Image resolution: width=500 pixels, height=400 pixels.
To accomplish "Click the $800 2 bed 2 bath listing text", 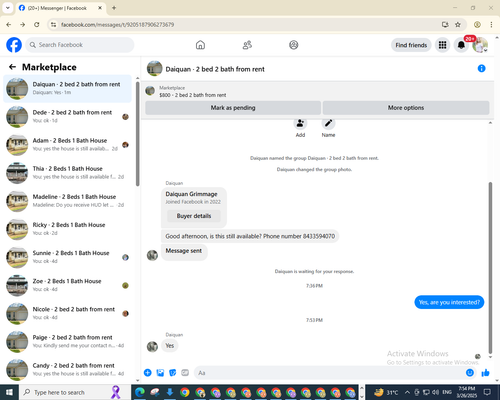I will coord(193,95).
